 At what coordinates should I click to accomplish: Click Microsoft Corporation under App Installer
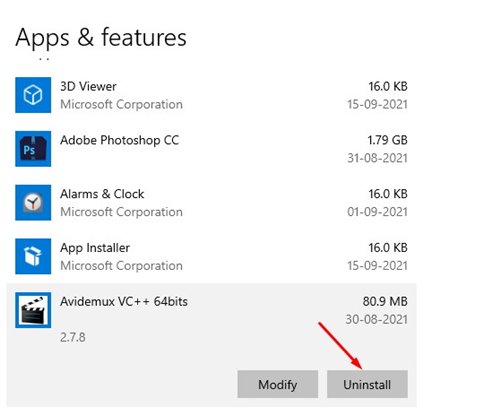(x=121, y=266)
